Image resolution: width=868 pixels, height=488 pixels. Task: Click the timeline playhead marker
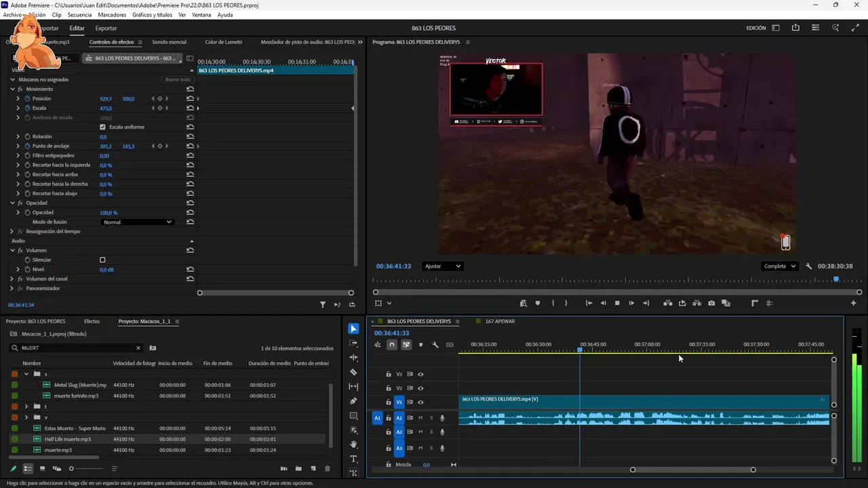pyautogui.click(x=580, y=350)
